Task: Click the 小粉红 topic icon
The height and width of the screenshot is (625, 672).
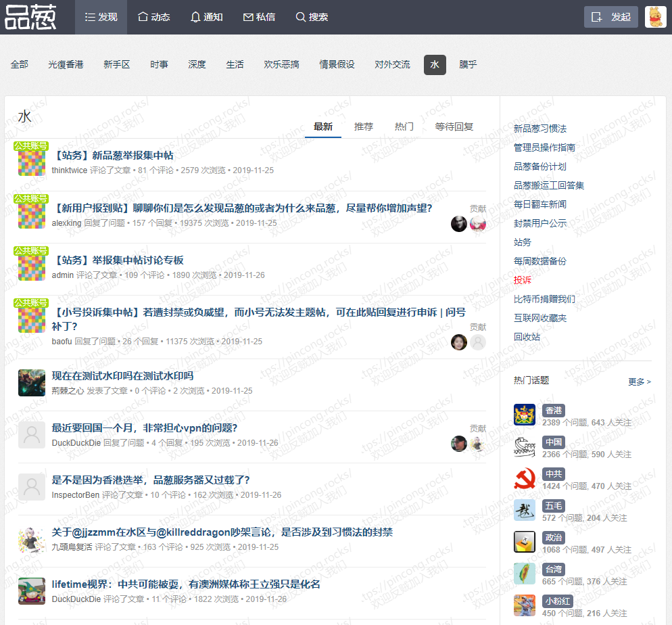Action: coord(525,605)
